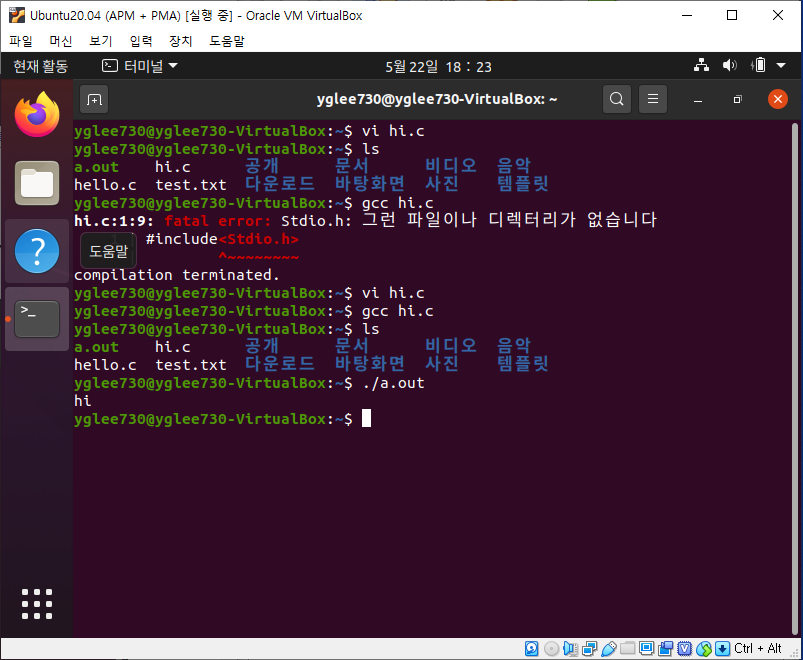Click the recording status icon

click(666, 649)
